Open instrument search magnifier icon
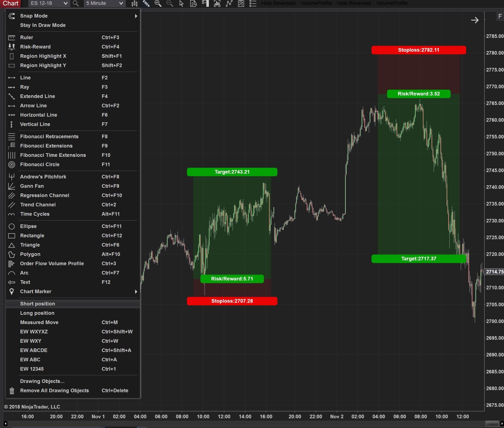The image size is (504, 428). pos(76,3)
